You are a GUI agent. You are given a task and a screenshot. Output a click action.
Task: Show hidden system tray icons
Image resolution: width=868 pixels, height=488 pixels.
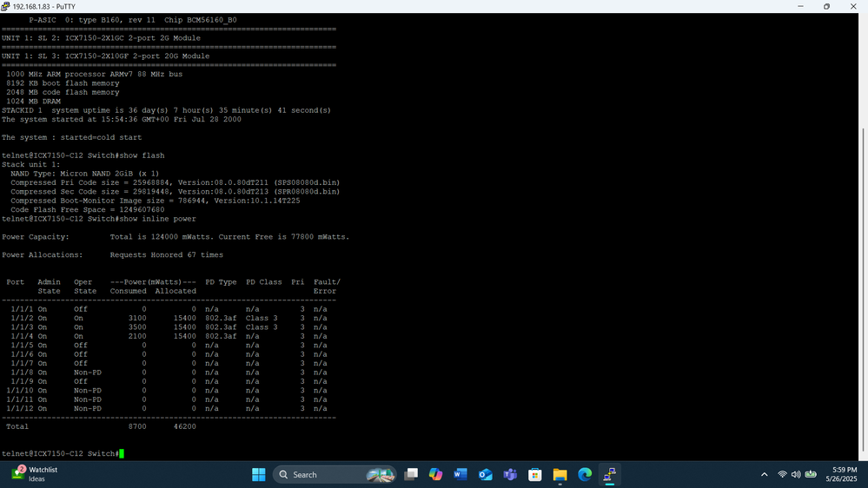point(765,475)
